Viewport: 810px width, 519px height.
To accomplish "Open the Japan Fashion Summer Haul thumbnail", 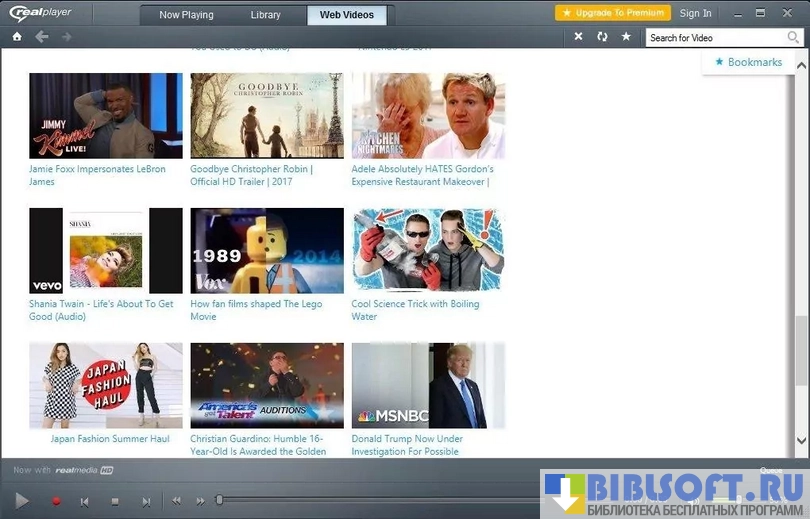I will 106,386.
